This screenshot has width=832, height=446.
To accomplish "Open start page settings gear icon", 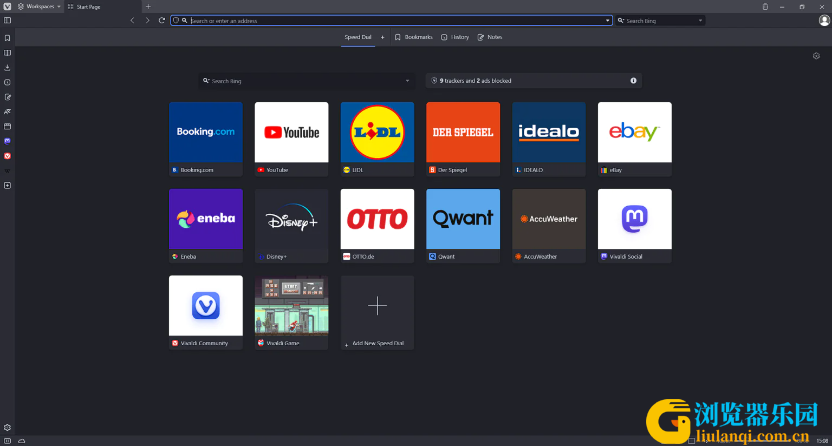I will (x=816, y=56).
